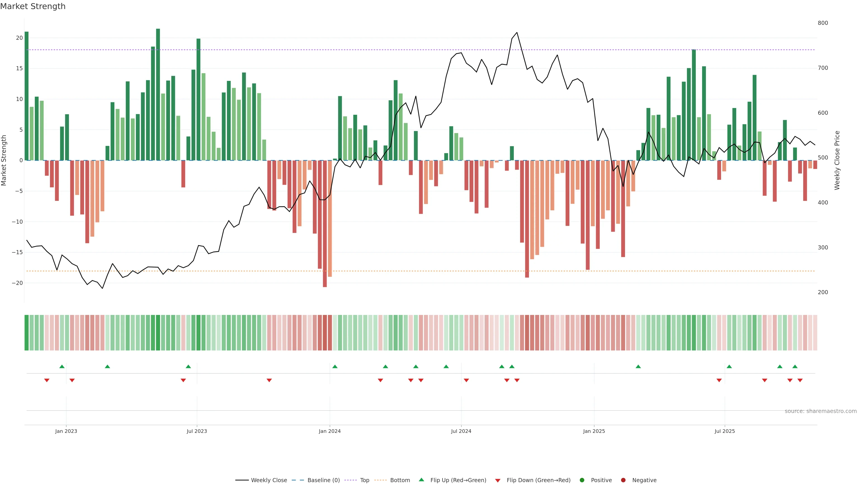Click the first green flip-up triangle marker
The height and width of the screenshot is (488, 868).
tap(62, 366)
